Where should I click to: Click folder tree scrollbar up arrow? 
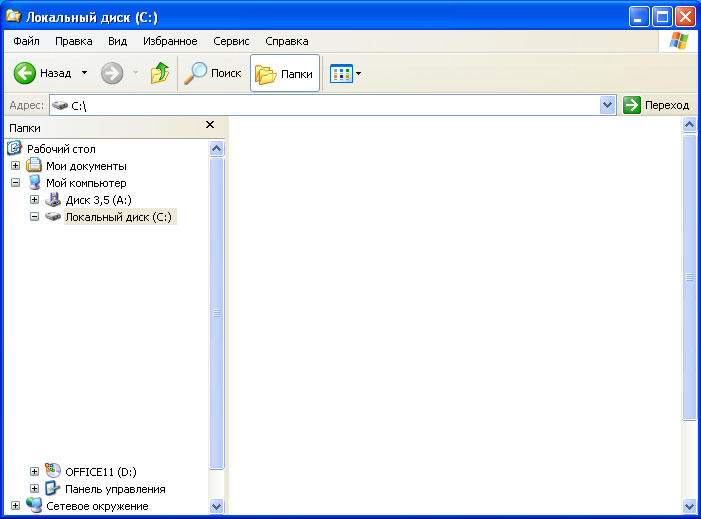216,148
